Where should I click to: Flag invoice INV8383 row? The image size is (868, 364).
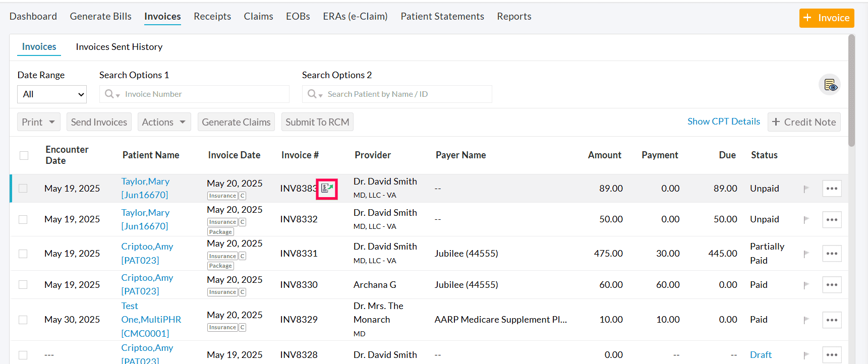(x=806, y=189)
